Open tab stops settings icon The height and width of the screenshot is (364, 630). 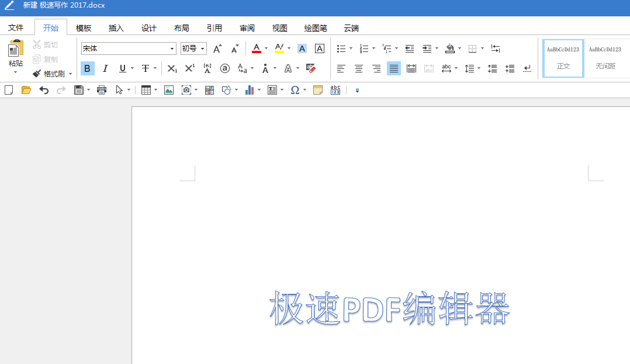point(496,48)
